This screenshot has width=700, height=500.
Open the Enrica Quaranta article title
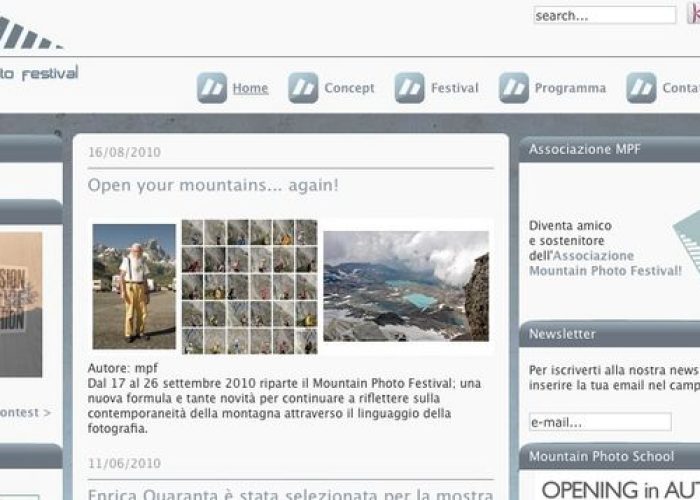291,494
